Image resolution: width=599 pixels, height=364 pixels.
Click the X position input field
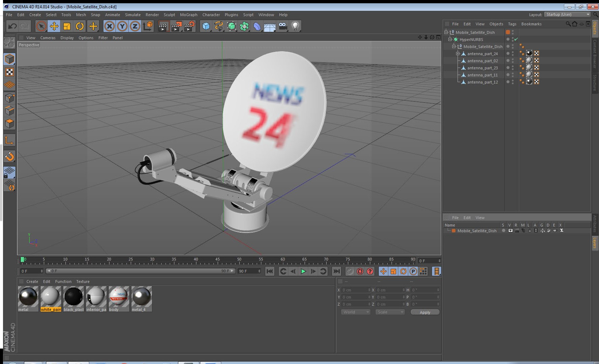click(x=356, y=290)
